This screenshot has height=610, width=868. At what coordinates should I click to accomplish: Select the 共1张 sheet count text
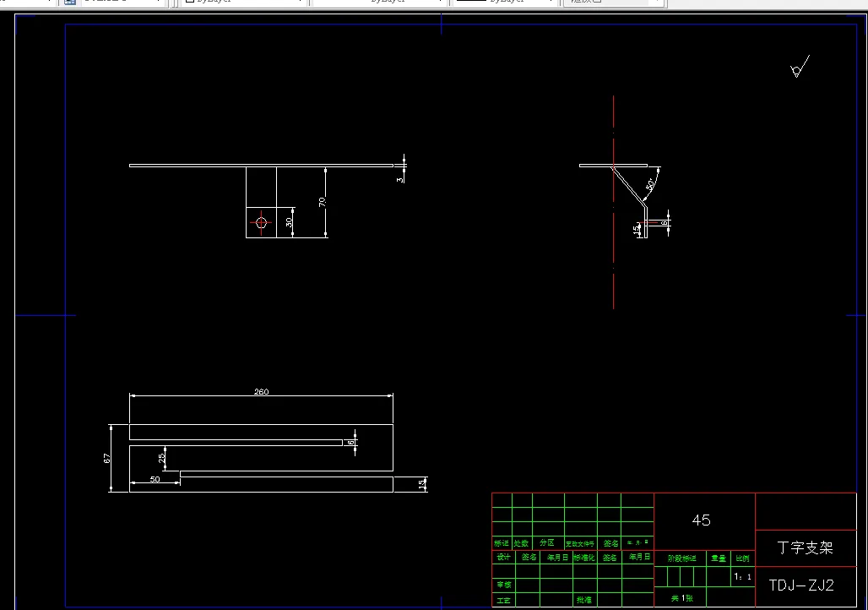tap(682, 598)
